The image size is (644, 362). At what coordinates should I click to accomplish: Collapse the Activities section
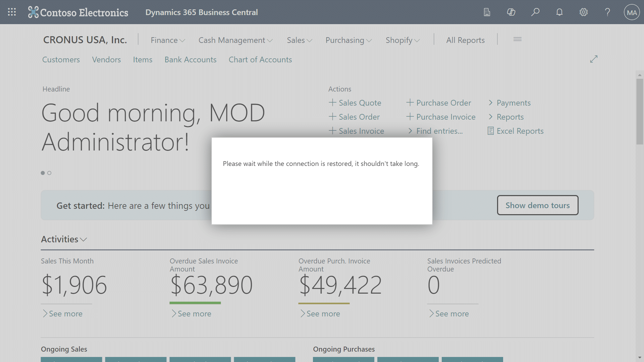tap(64, 239)
